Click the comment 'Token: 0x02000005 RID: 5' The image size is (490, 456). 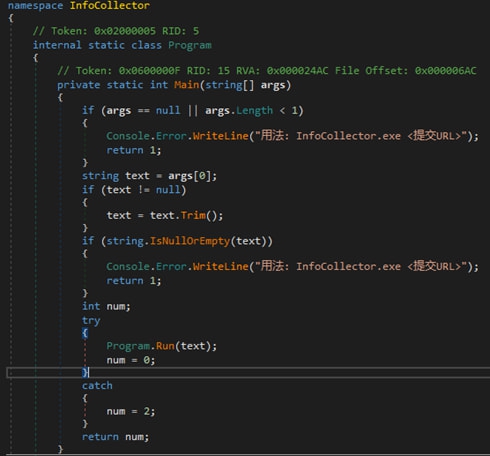tap(116, 31)
